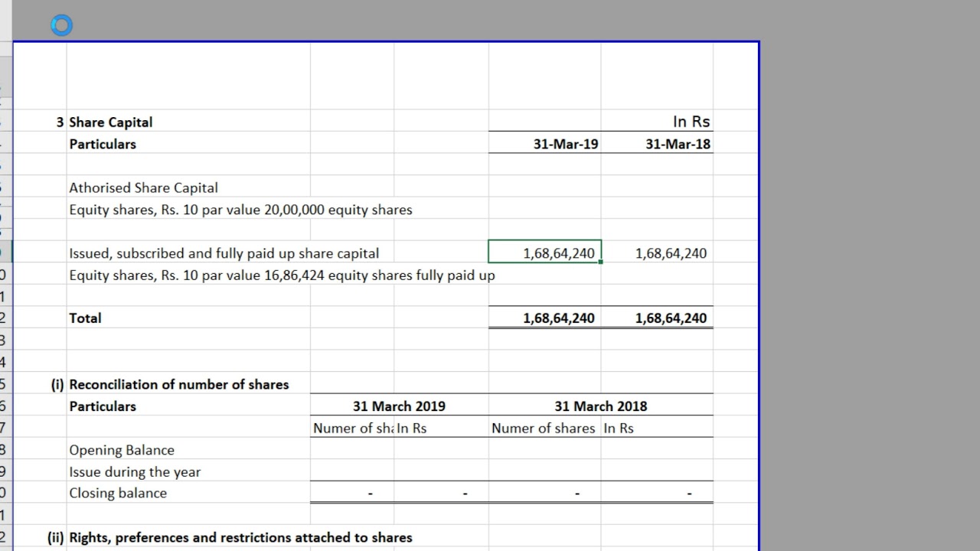Viewport: 980px width, 551px height.
Task: Select the '31 March 2018' header
Action: [x=601, y=406]
